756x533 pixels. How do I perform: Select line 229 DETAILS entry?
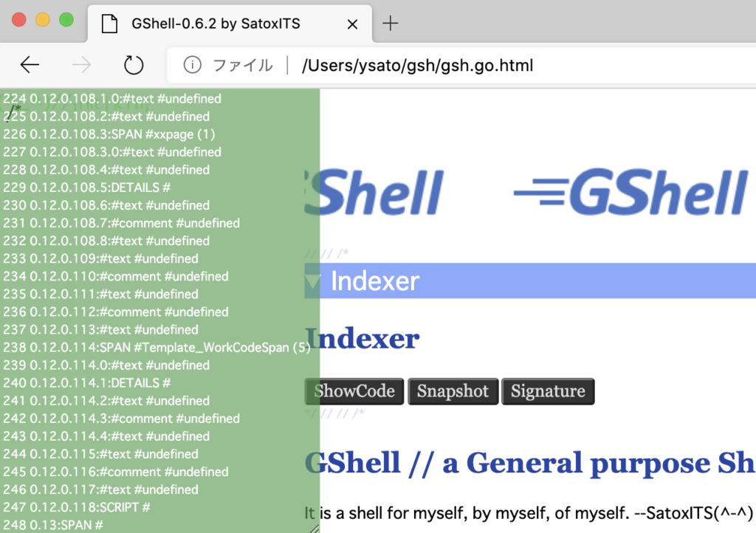click(x=87, y=188)
